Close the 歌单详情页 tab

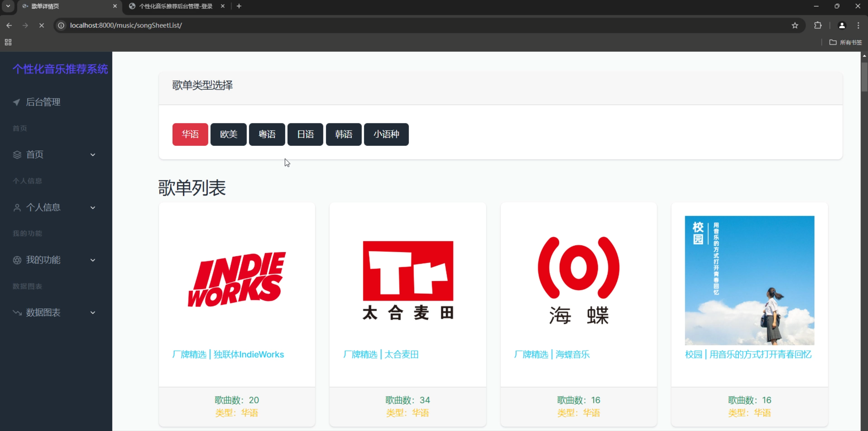pos(115,6)
